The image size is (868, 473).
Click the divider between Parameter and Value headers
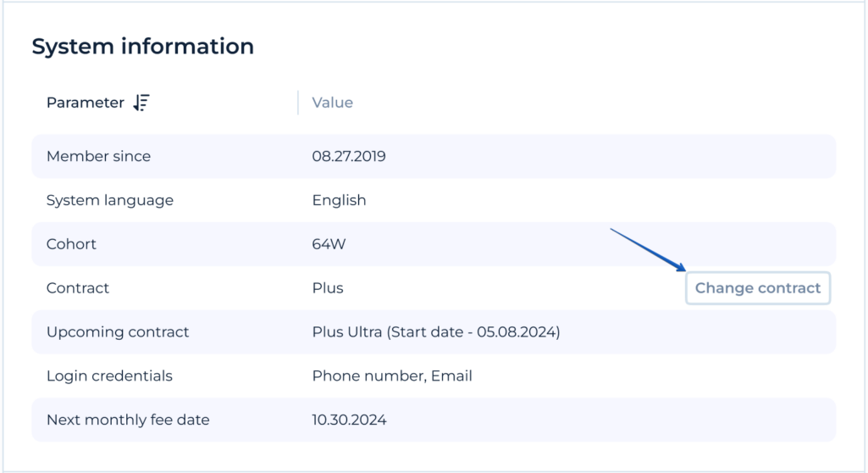click(x=298, y=103)
